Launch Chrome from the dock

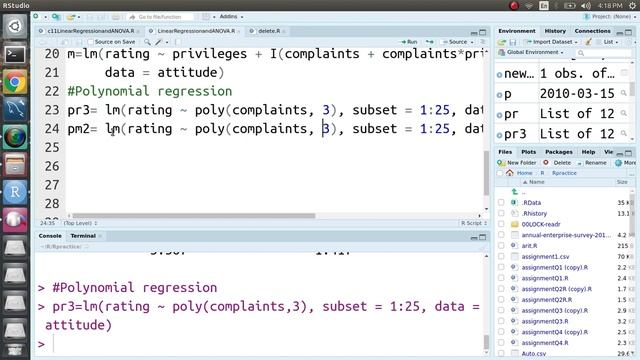coord(15,82)
